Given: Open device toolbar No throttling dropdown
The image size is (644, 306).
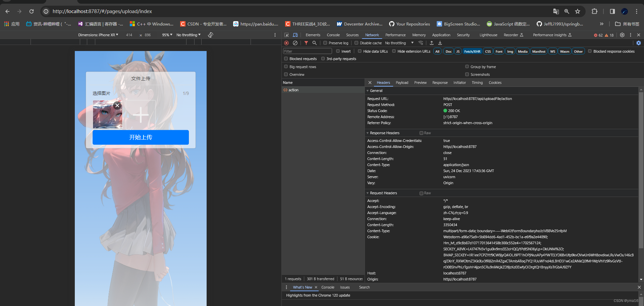Looking at the screenshot, I should [189, 35].
